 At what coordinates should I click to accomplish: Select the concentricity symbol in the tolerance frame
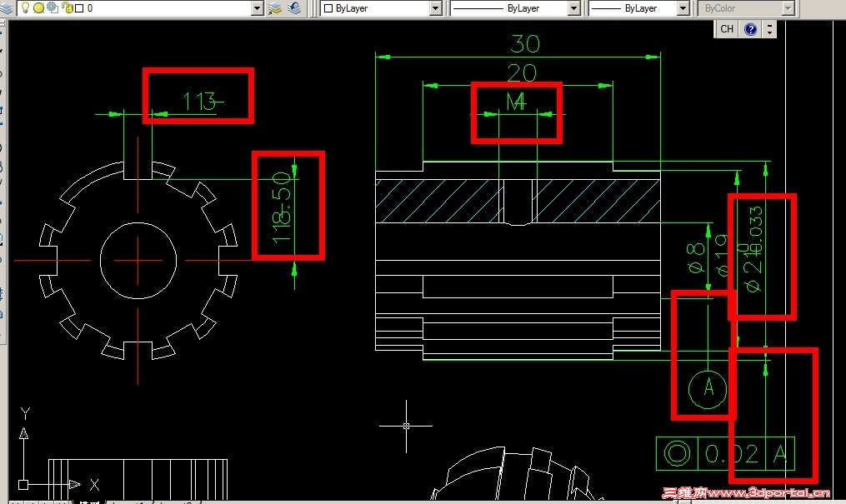[x=677, y=453]
